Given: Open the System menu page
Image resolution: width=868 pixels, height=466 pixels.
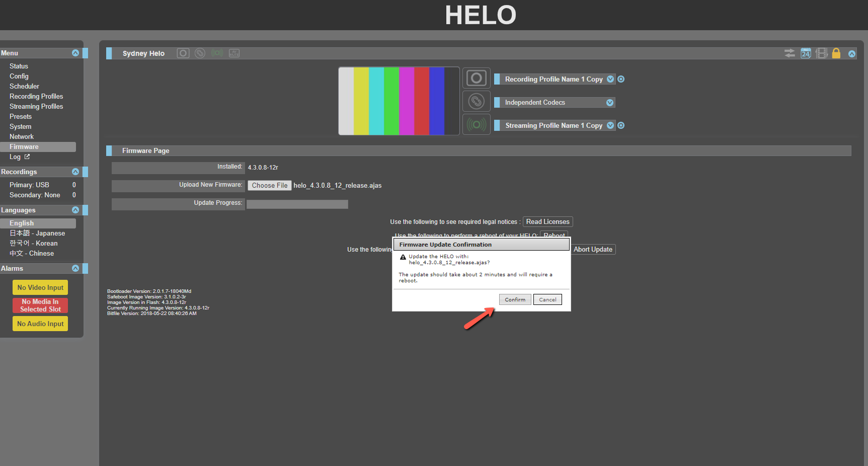Looking at the screenshot, I should pos(20,126).
